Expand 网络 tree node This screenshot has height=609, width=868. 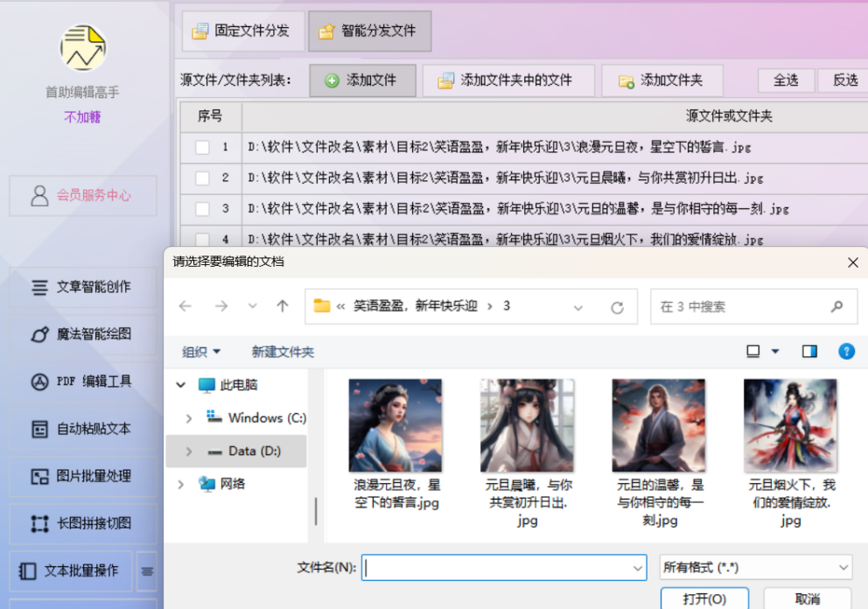180,485
